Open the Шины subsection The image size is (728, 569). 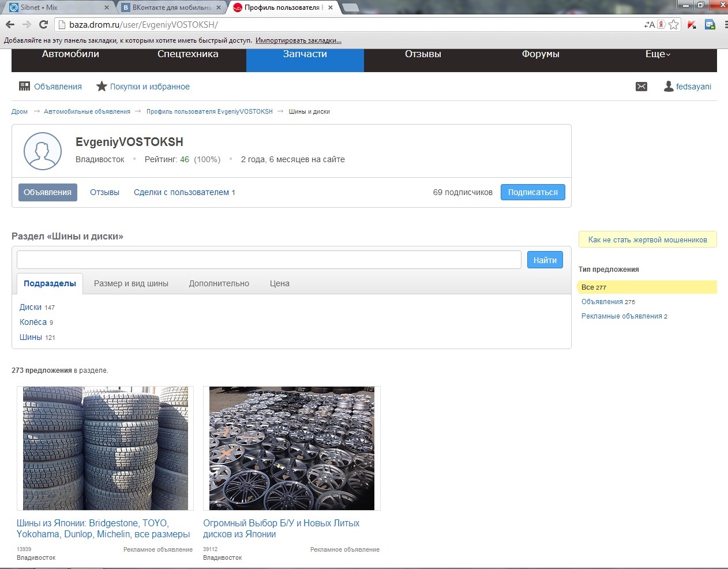[x=31, y=337]
